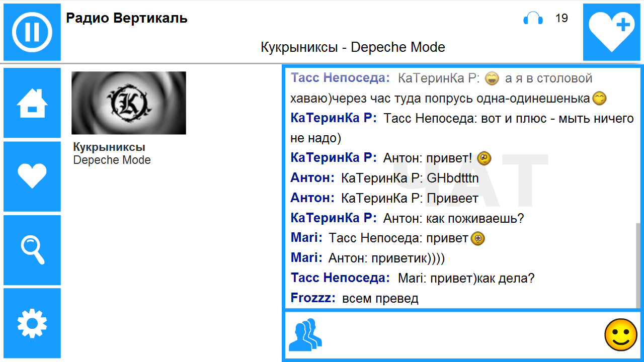
Task: Click the chat message input field
Action: click(463, 335)
